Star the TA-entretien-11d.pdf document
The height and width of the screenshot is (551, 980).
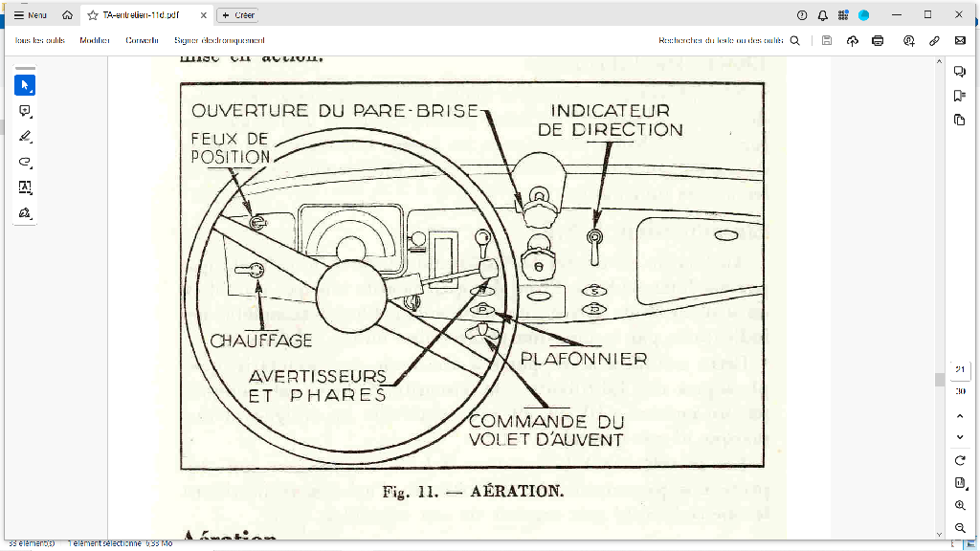click(93, 15)
